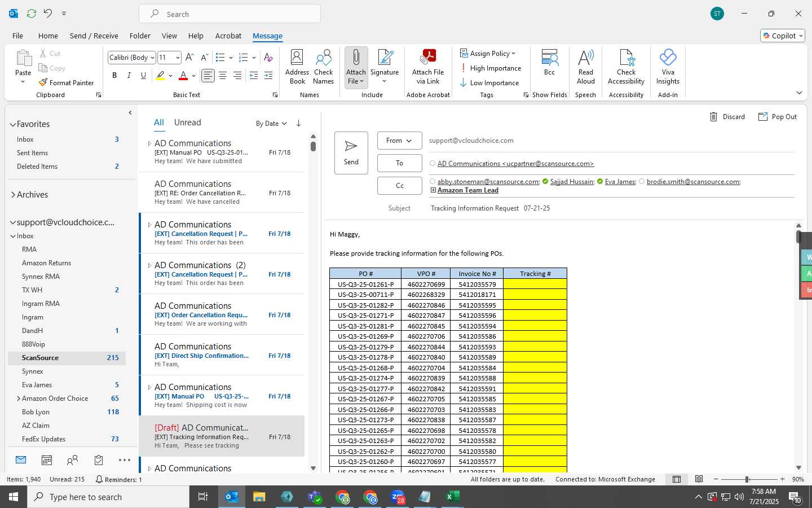Open the Send / Receive tab

94,36
